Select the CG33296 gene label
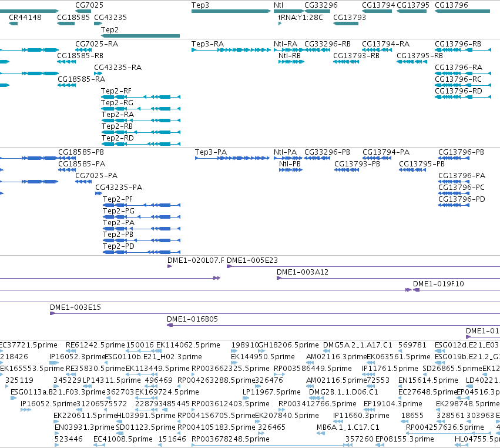The width and height of the screenshot is (500, 448). coord(321,5)
